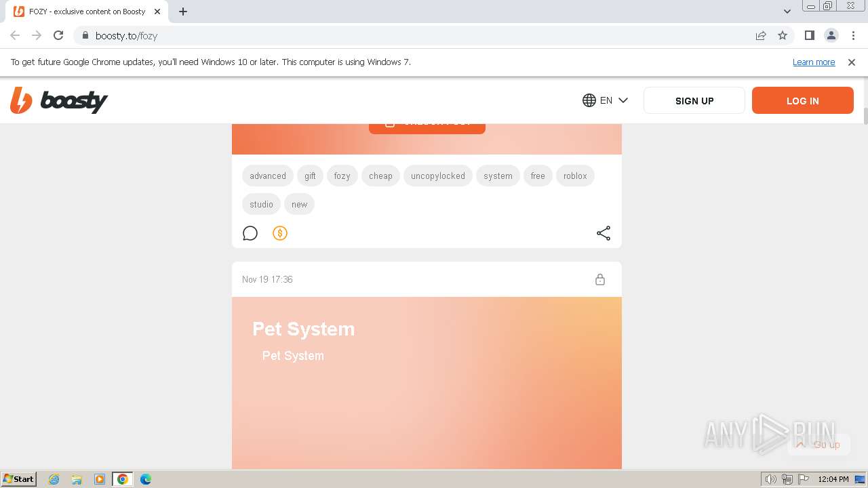The image size is (868, 488).
Task: Click the globe language icon
Action: click(x=589, y=100)
